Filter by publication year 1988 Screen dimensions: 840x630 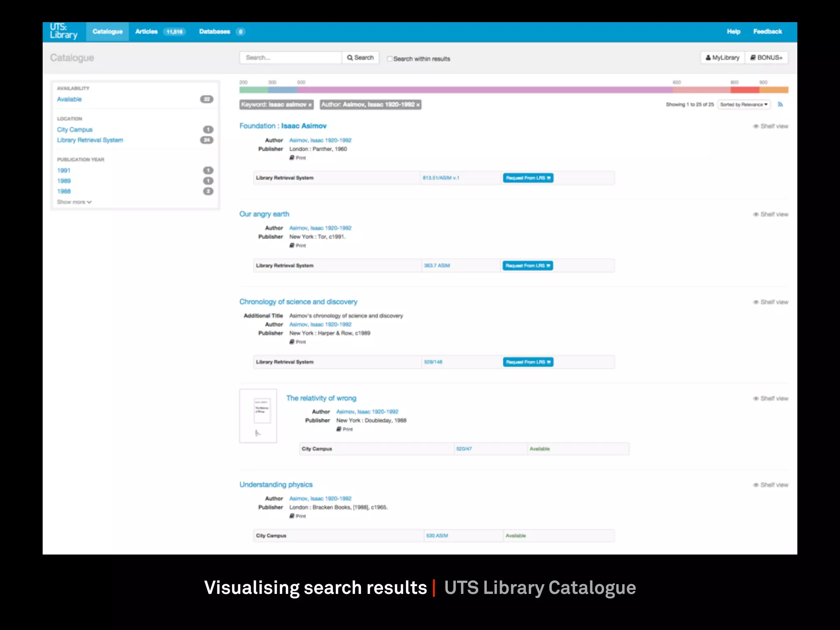click(x=64, y=192)
